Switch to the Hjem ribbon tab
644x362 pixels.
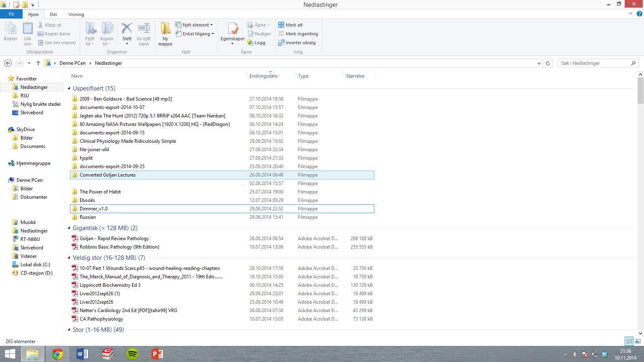33,14
